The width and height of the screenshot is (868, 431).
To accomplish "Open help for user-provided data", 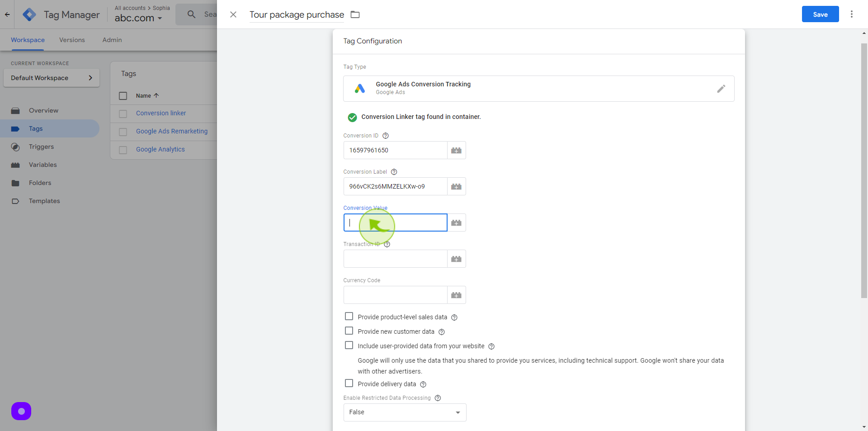I will (x=491, y=346).
